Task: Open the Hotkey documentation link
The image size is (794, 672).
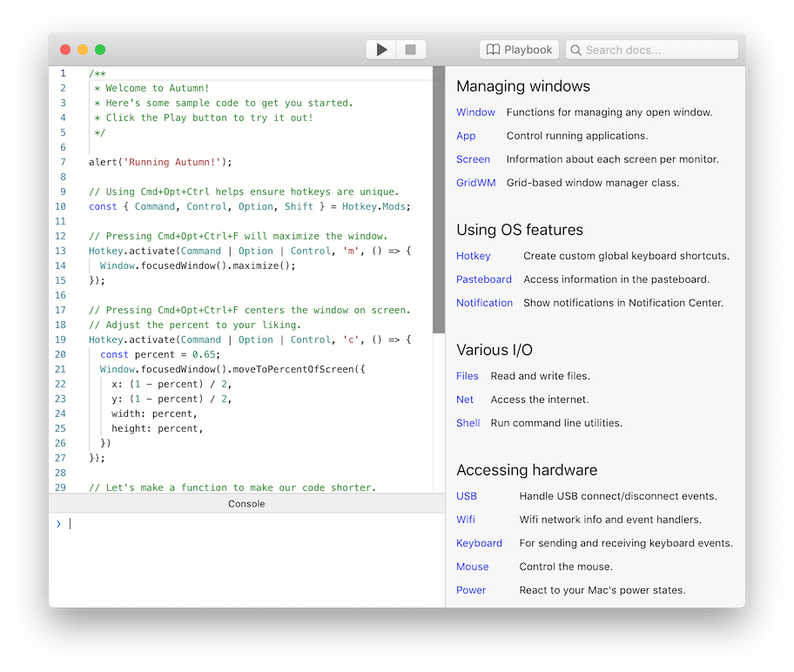Action: tap(474, 256)
